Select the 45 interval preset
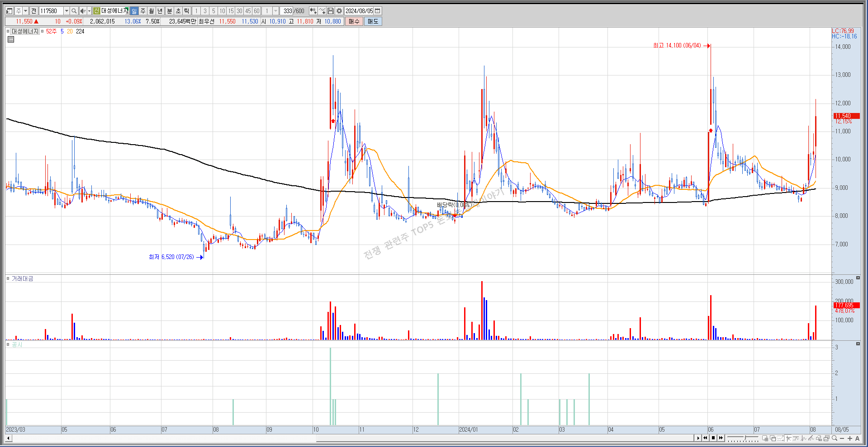The width and height of the screenshot is (868, 447). (x=248, y=11)
